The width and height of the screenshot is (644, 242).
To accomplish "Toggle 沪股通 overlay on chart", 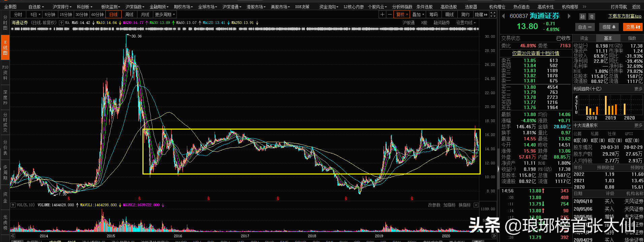I will click(x=409, y=23).
